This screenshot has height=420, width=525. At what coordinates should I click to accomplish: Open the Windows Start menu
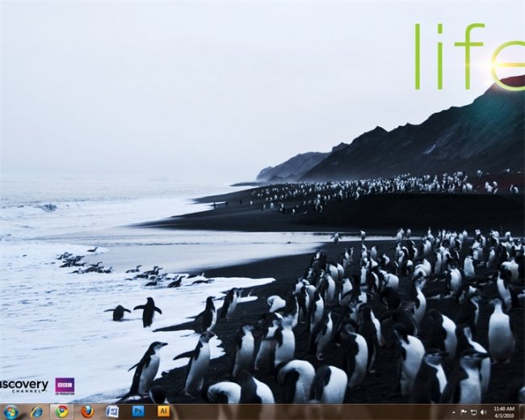pyautogui.click(x=10, y=411)
